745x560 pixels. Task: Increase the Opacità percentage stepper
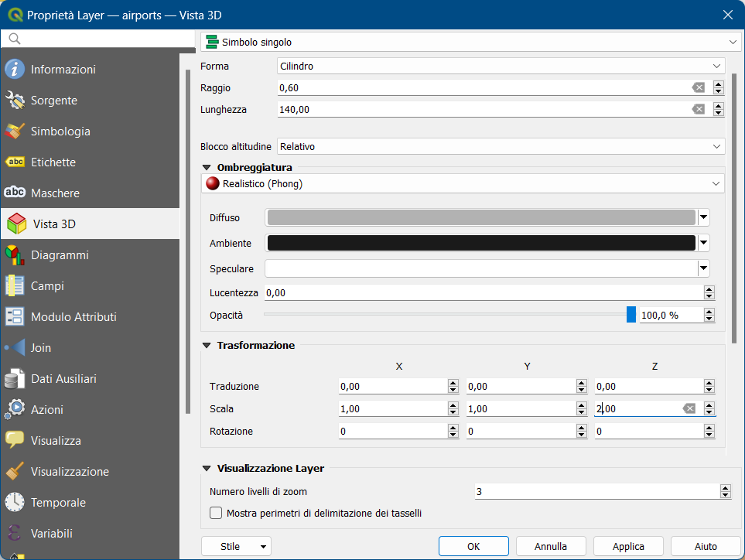click(x=709, y=312)
